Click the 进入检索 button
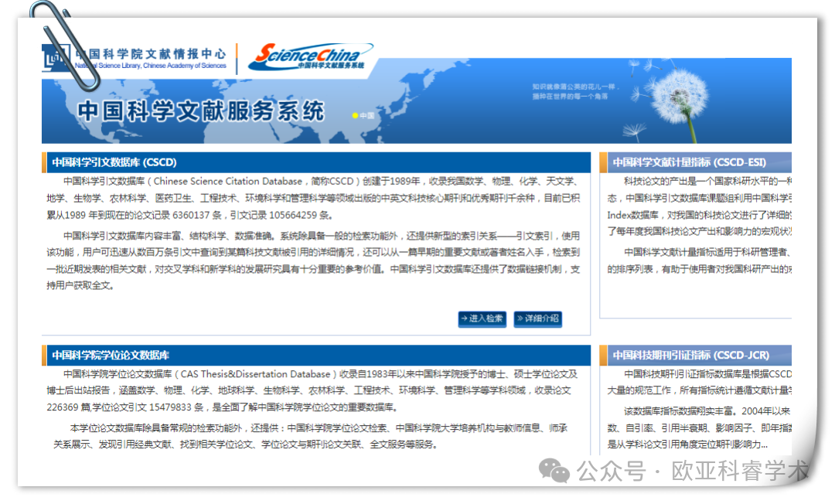The height and width of the screenshot is (504, 835). [x=482, y=318]
